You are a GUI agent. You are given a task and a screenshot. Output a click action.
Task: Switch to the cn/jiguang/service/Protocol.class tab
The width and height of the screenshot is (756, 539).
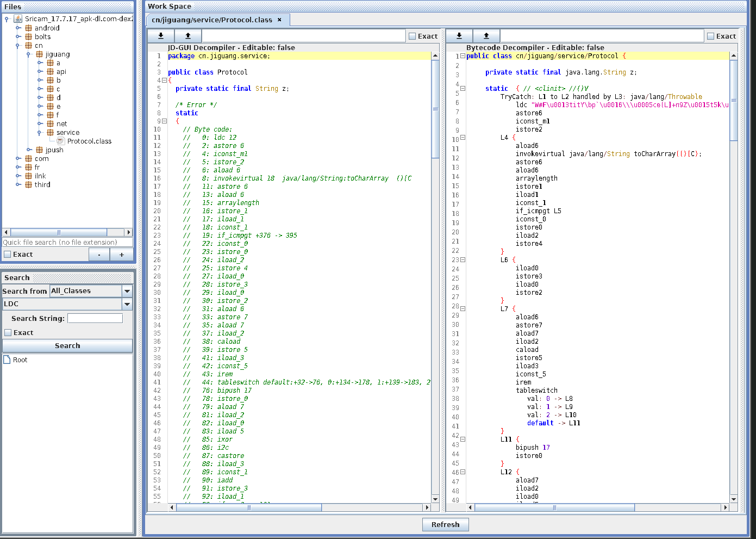(x=212, y=20)
